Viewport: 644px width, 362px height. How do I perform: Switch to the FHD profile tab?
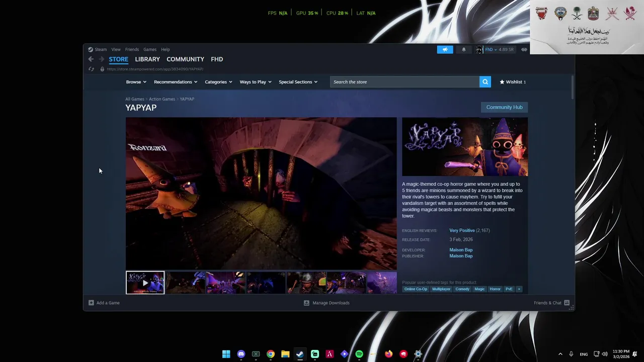[217, 59]
